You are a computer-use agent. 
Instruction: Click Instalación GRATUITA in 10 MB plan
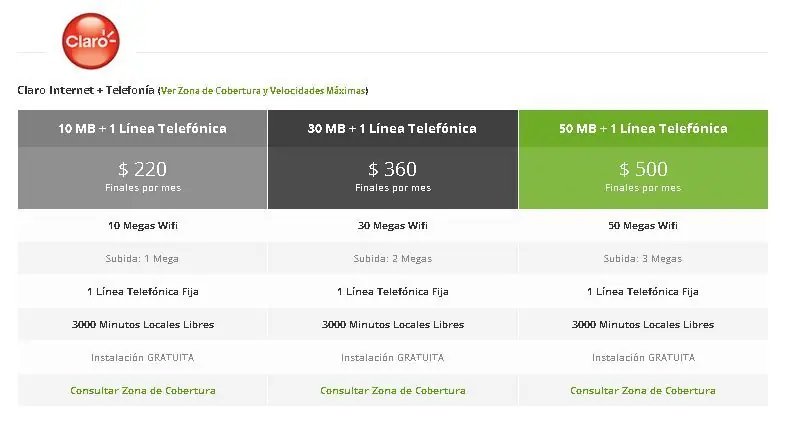(x=142, y=358)
